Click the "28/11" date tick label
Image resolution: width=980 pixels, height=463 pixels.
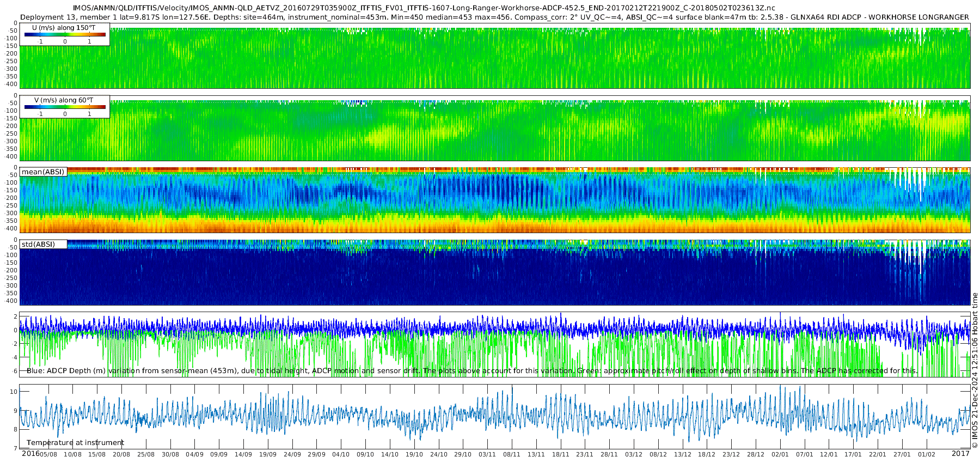tap(609, 455)
